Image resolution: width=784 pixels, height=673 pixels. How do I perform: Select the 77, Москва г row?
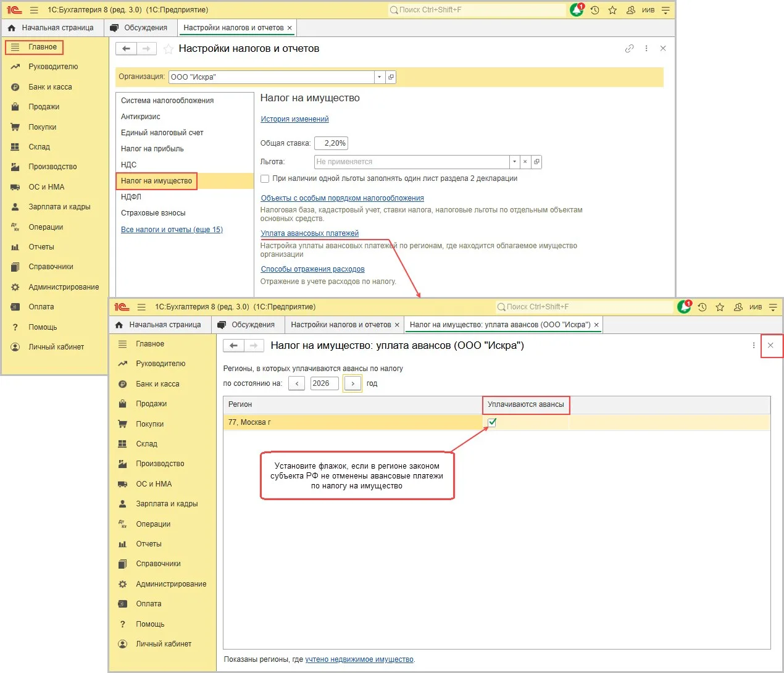(x=496, y=422)
